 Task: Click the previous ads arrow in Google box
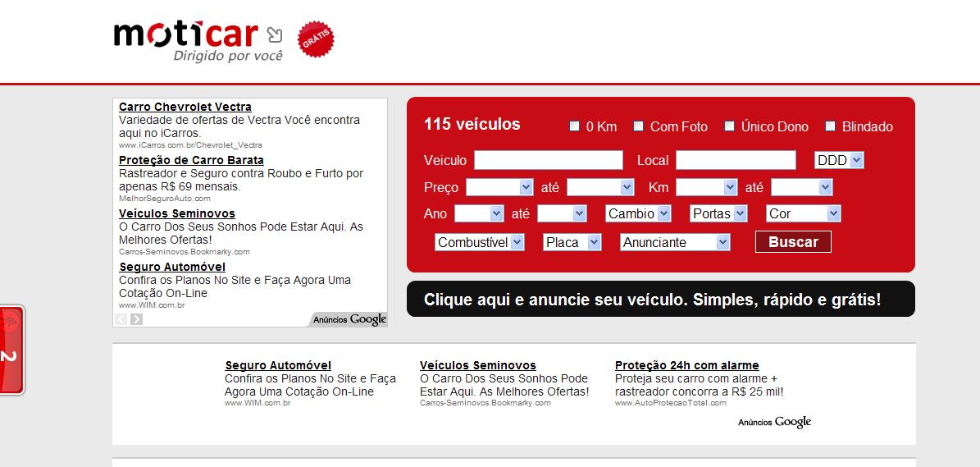[121, 319]
